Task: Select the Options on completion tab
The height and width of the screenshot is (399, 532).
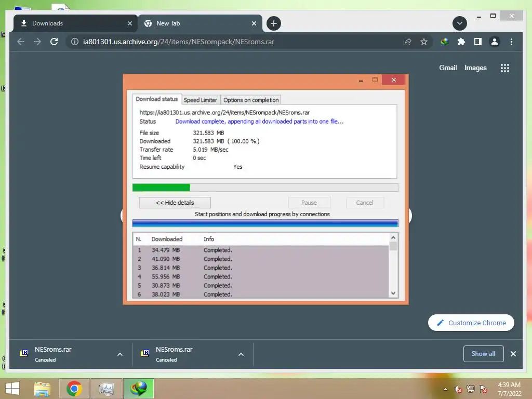Action: 251,100
